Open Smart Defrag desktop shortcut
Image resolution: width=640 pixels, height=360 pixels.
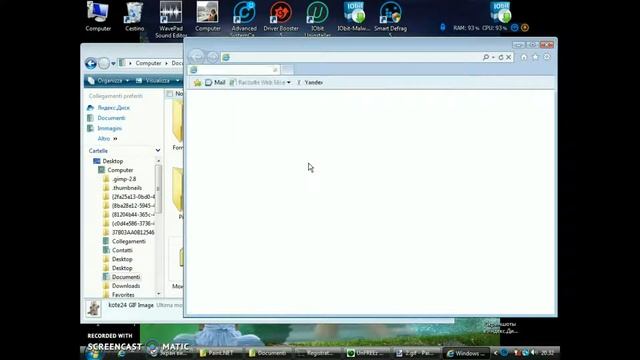(x=390, y=19)
